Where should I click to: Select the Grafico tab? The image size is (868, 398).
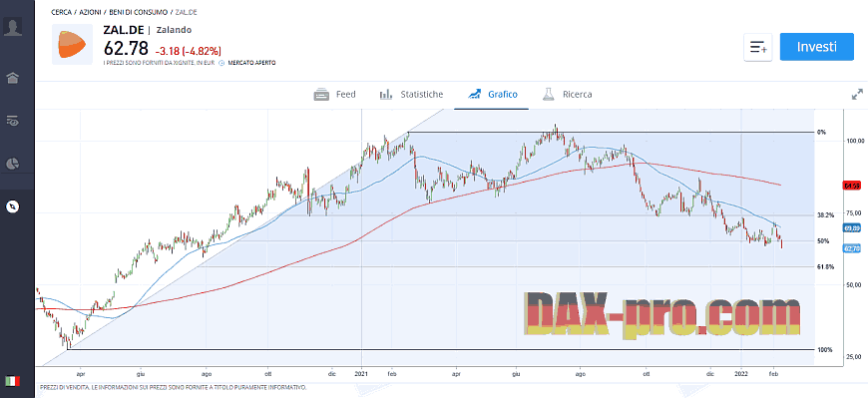point(492,94)
